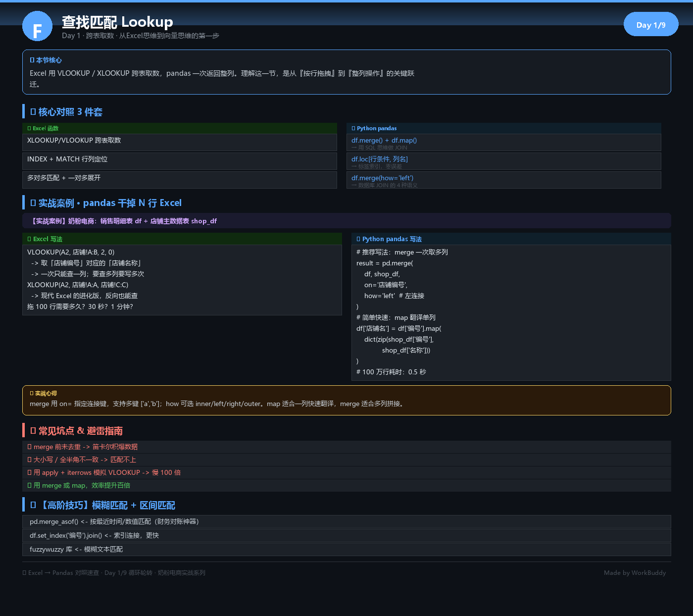Select the 多对多匹配 + 一对多展开 row
This screenshot has height=616, width=693.
(180, 180)
